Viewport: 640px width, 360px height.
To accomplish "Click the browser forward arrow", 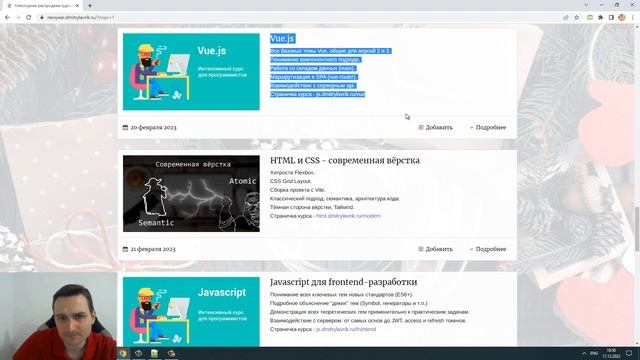I will tap(18, 18).
